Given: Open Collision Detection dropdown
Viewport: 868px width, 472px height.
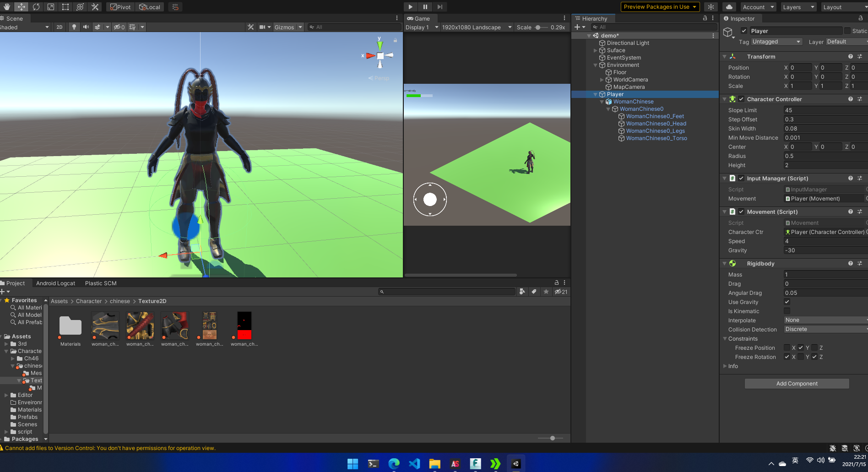Looking at the screenshot, I should coord(826,329).
